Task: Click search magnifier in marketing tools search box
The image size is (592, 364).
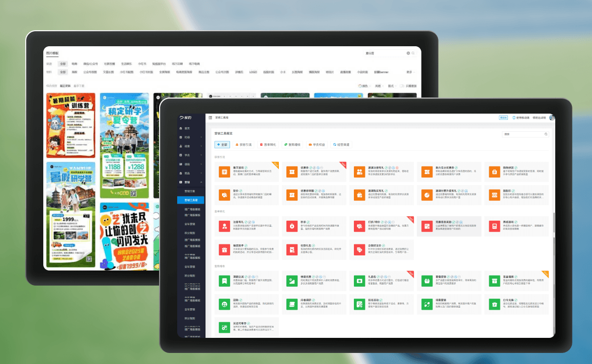Action: pos(546,134)
